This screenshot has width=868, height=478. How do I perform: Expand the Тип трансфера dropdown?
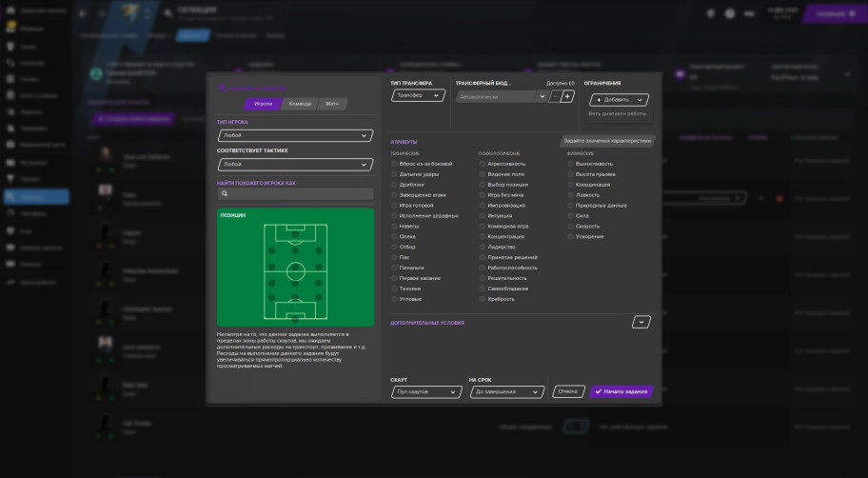point(418,95)
